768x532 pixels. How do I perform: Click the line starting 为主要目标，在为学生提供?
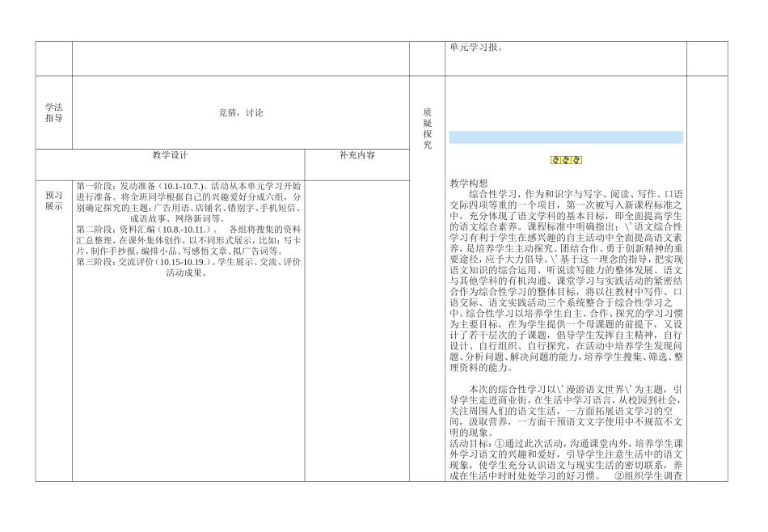tap(566, 323)
